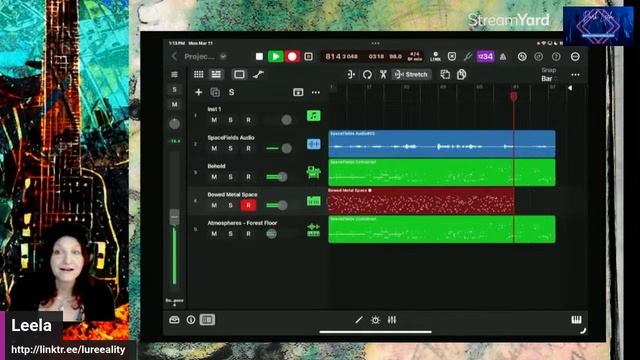Mute the SpaceFields Audio track
The width and height of the screenshot is (640, 360).
214,149
